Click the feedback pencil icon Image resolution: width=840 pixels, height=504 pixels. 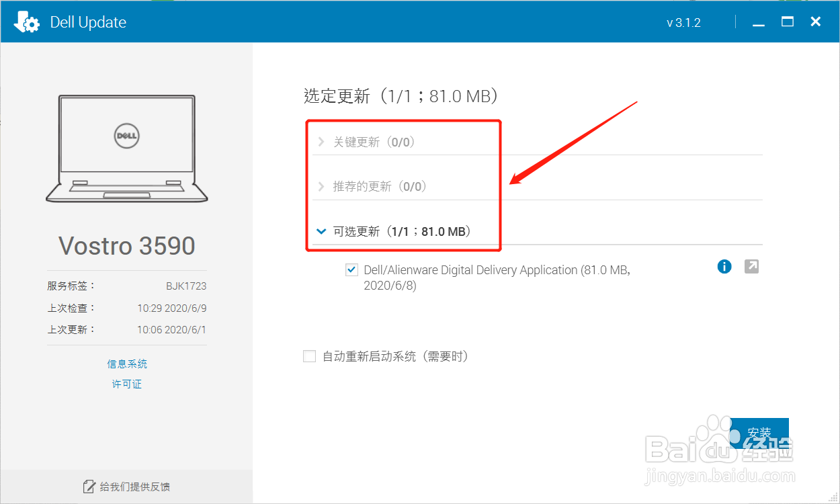tap(89, 486)
